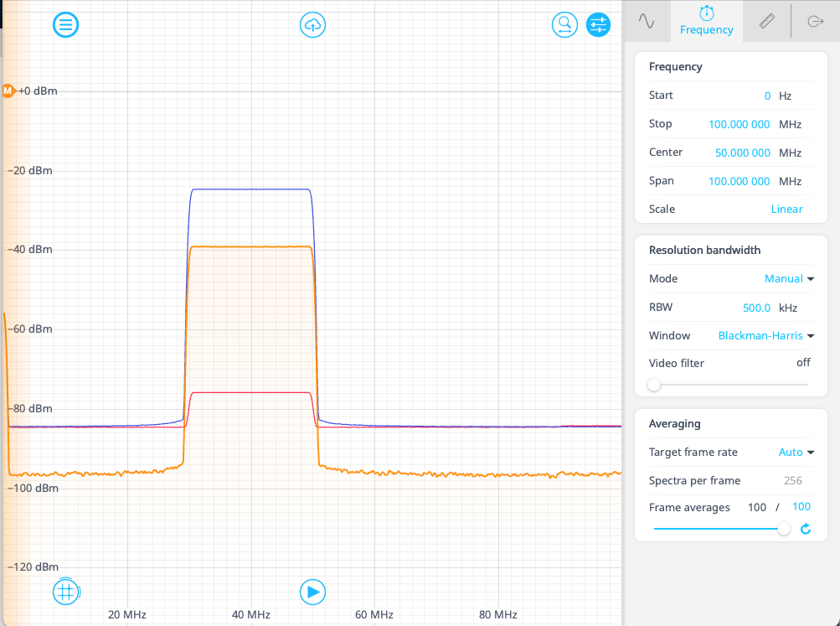Open the output arrow tab
Viewport: 840px width, 626px height.
(815, 22)
